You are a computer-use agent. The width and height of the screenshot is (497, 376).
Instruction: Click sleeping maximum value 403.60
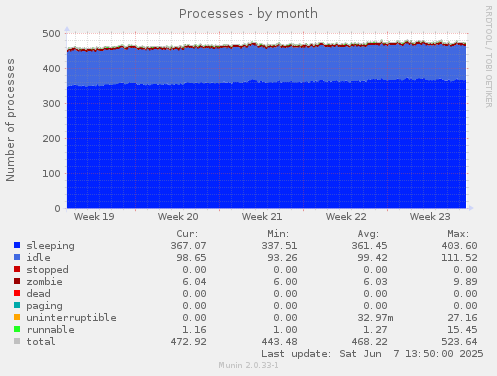click(x=459, y=246)
